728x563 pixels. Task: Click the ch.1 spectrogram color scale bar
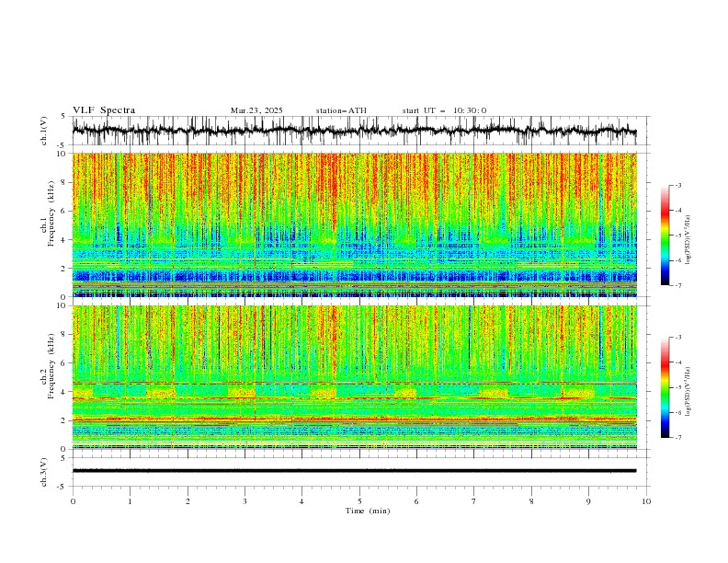665,236
